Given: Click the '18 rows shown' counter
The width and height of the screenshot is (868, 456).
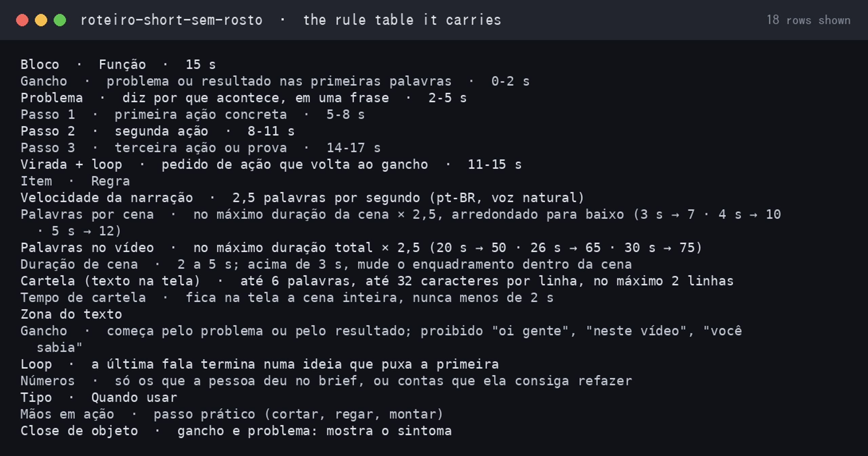Looking at the screenshot, I should coord(808,20).
